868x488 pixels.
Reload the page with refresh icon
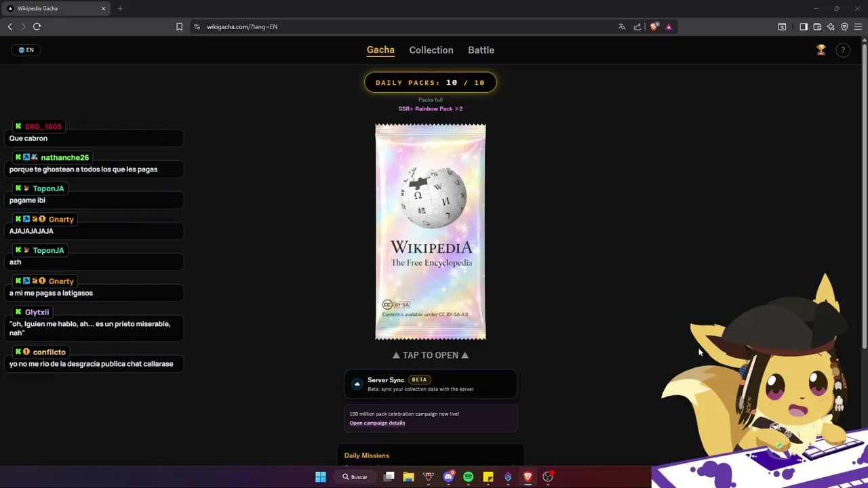[37, 26]
